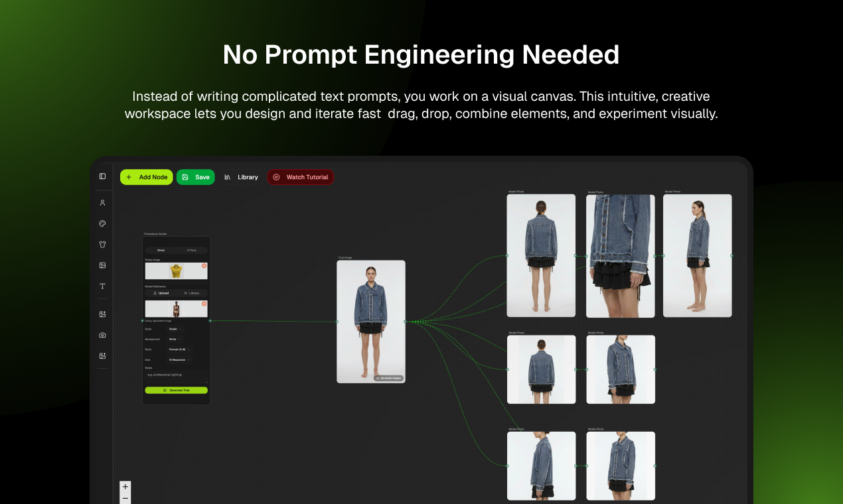Choose the Text tool icon
This screenshot has width=843, height=504.
(102, 286)
